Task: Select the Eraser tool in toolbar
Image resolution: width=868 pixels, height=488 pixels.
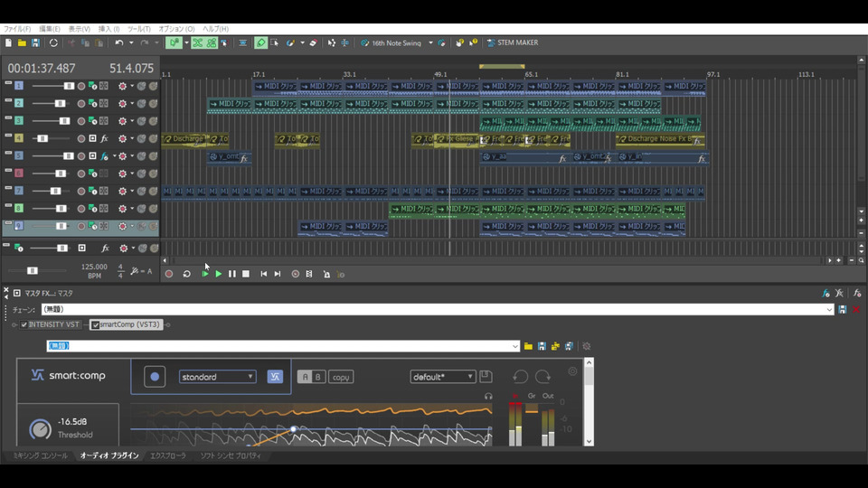Action: (x=313, y=42)
